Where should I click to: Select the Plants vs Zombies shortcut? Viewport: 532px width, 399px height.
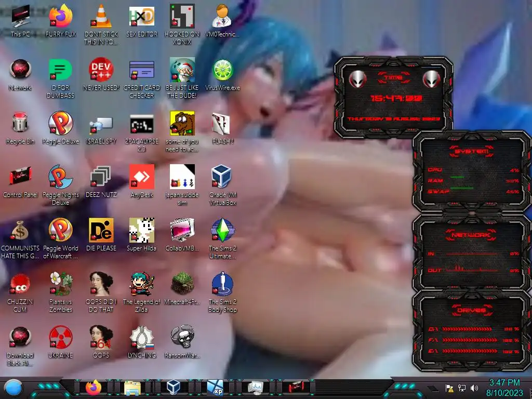coord(61,292)
